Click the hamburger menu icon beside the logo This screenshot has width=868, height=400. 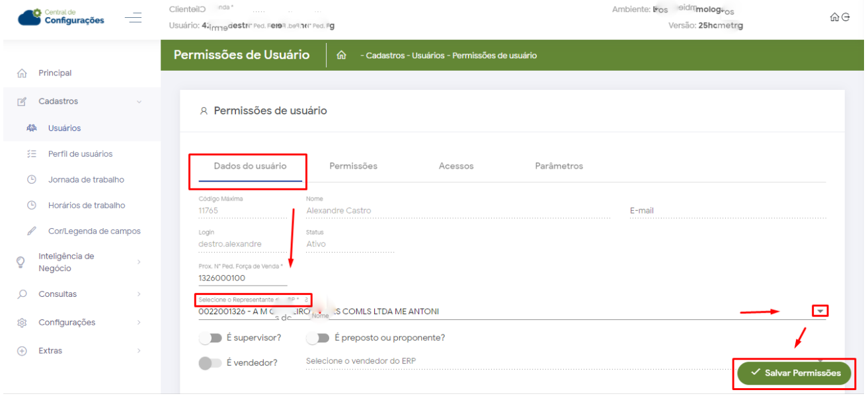tap(133, 18)
